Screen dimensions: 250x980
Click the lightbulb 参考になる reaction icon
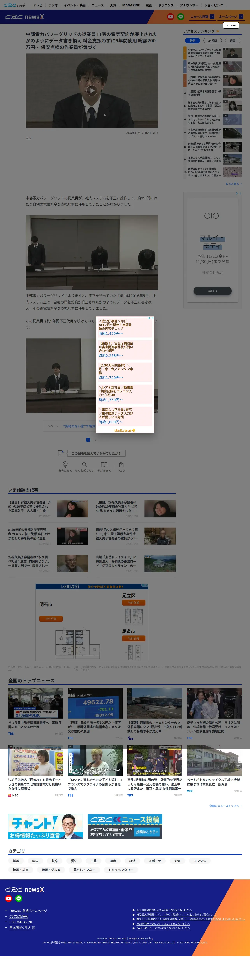tap(65, 464)
